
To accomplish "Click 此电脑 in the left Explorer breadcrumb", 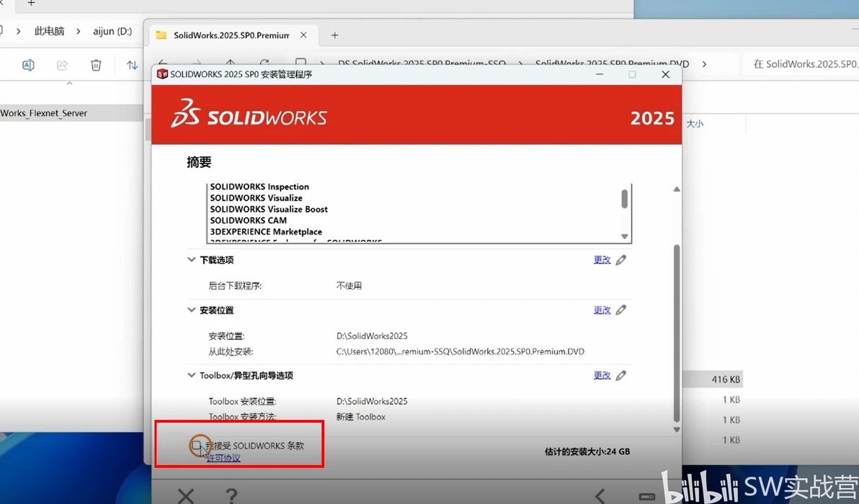I will pos(49,31).
